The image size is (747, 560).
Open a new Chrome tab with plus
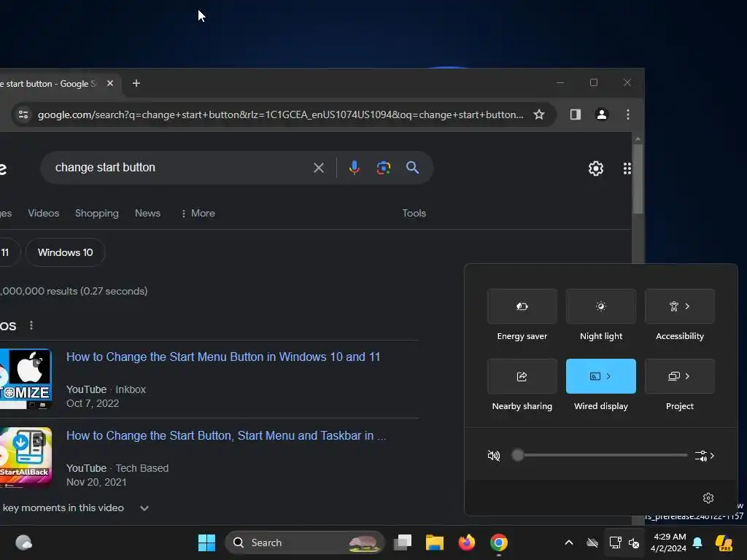136,83
